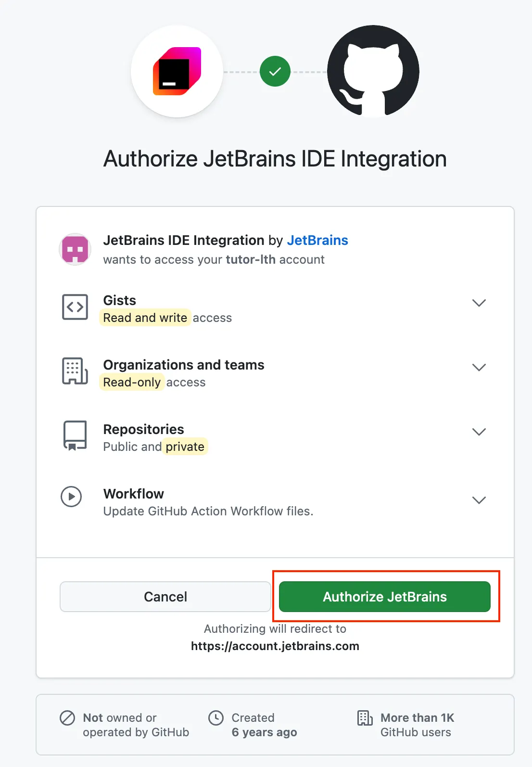
Task: Click the Workflow play circle icon
Action: 71,497
